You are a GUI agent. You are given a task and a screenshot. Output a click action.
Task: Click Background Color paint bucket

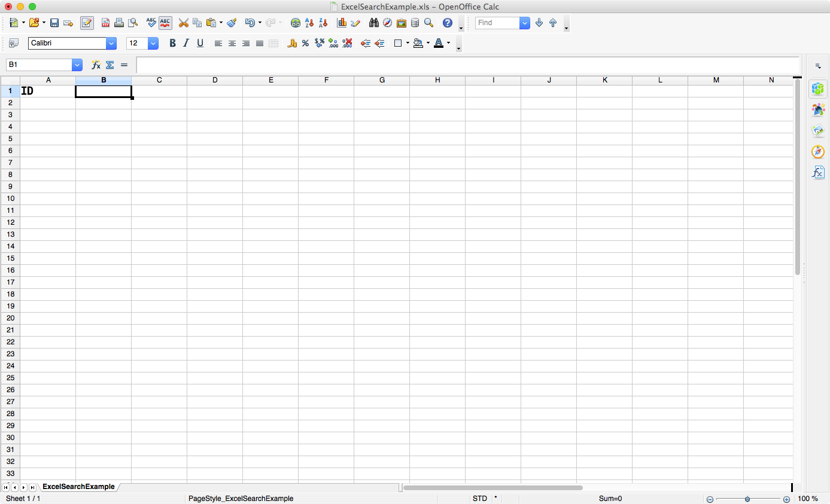418,43
